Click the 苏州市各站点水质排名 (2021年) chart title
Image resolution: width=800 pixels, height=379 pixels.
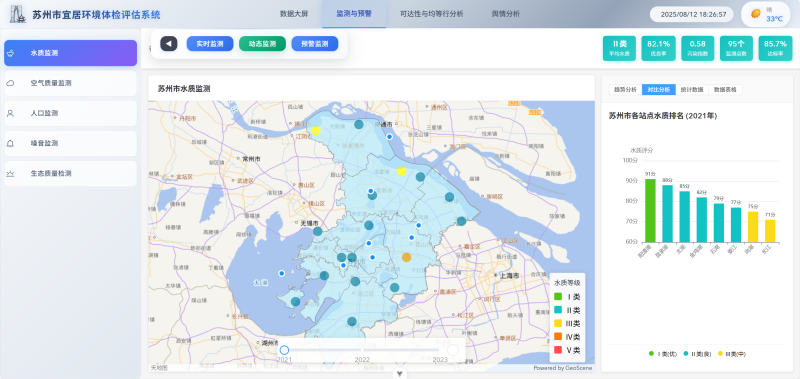663,116
